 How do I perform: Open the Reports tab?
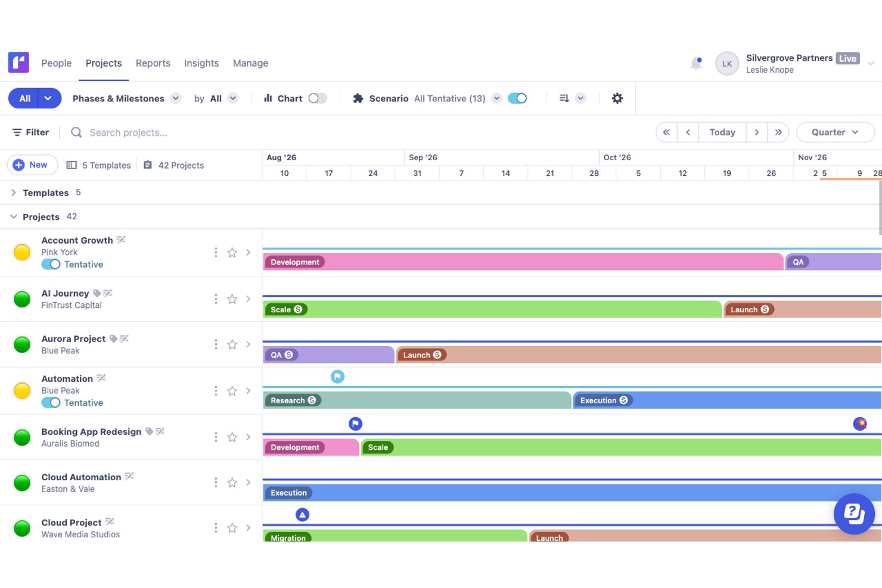[153, 63]
